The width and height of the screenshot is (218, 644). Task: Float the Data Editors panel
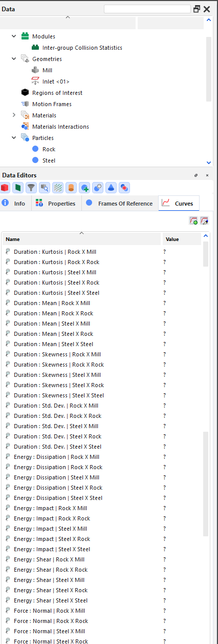(x=196, y=175)
